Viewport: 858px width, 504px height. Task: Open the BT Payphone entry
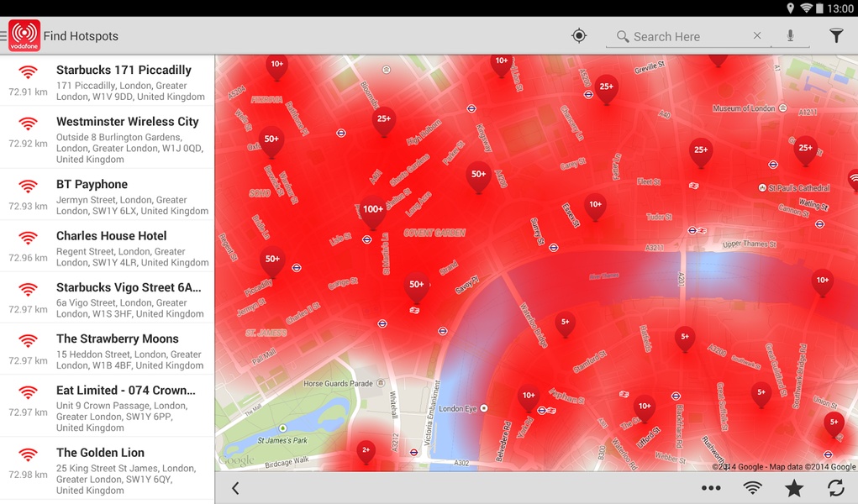[x=108, y=196]
